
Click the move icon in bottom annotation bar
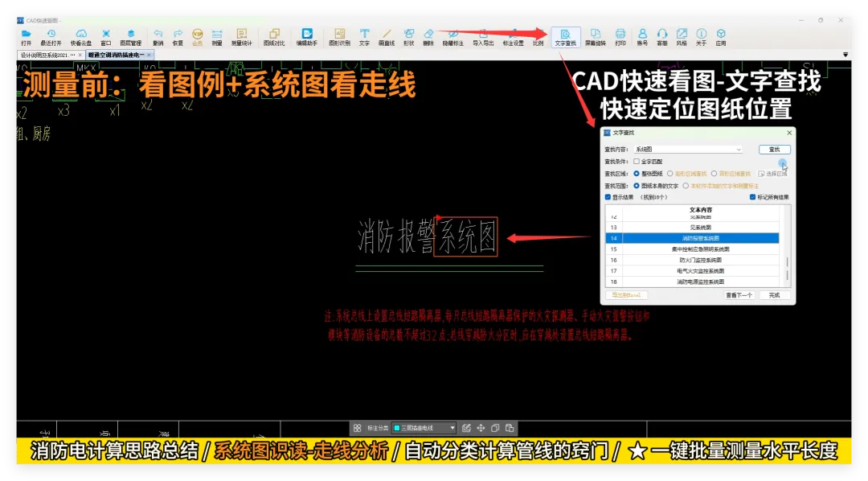click(x=481, y=428)
